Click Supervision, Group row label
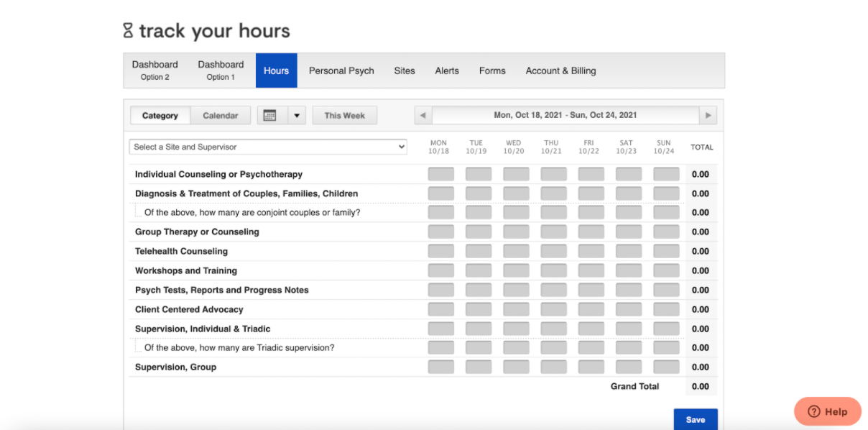Image resolution: width=868 pixels, height=430 pixels. tap(175, 367)
